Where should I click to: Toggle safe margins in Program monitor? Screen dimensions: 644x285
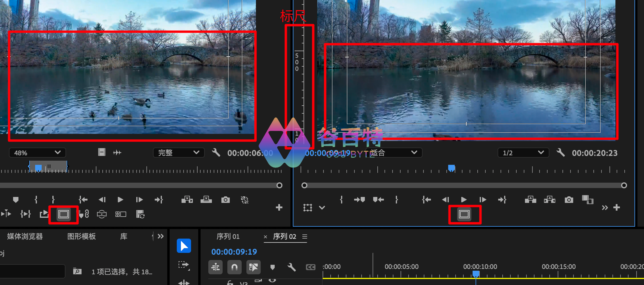coord(464,214)
